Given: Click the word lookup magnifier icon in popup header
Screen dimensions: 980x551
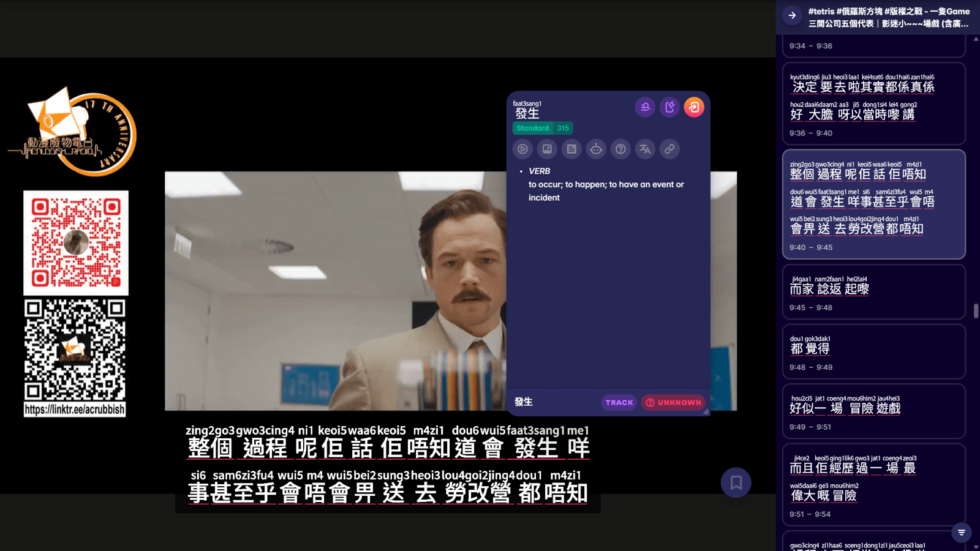Looking at the screenshot, I should point(645,107).
